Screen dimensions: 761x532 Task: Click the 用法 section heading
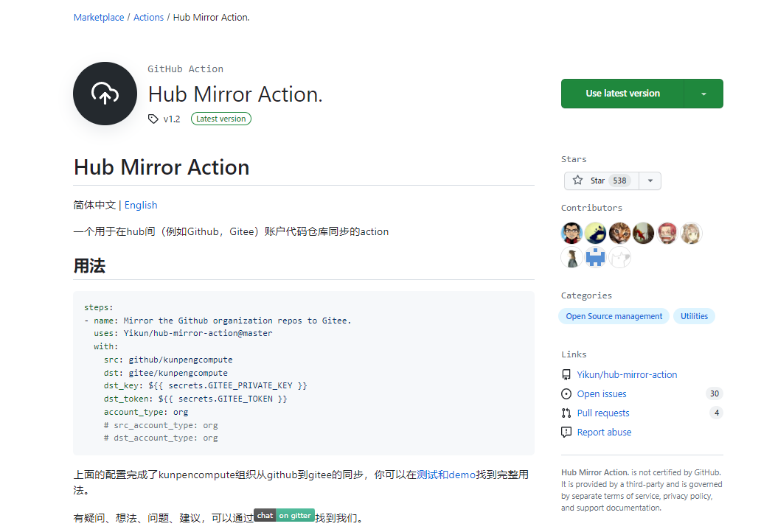pyautogui.click(x=89, y=266)
